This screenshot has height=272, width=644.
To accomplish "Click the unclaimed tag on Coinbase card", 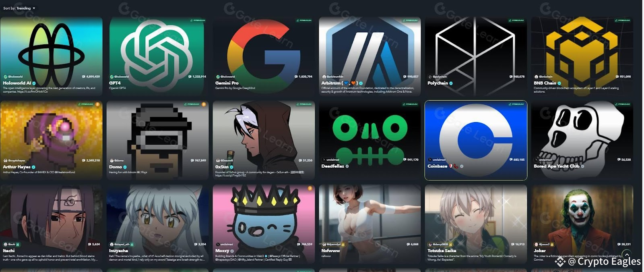I will point(437,160).
